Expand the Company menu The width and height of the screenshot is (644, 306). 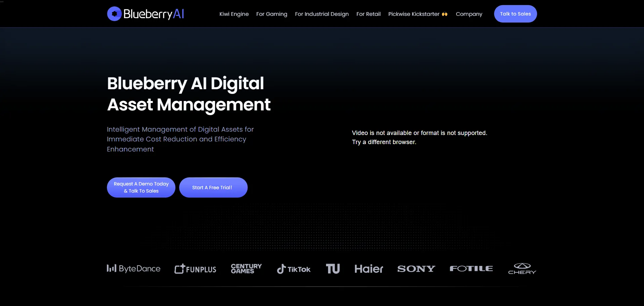pos(469,14)
